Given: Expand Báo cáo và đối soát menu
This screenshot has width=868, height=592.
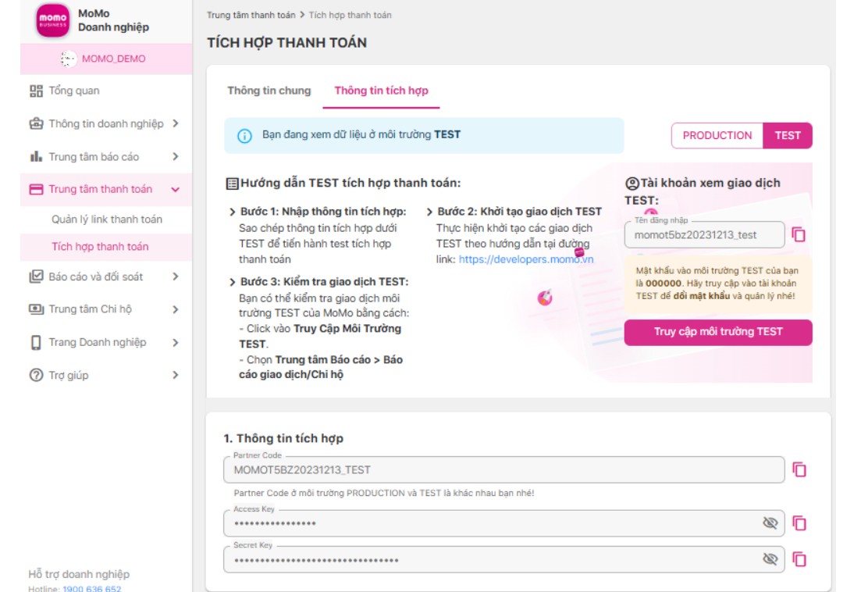Looking at the screenshot, I should pos(176,276).
